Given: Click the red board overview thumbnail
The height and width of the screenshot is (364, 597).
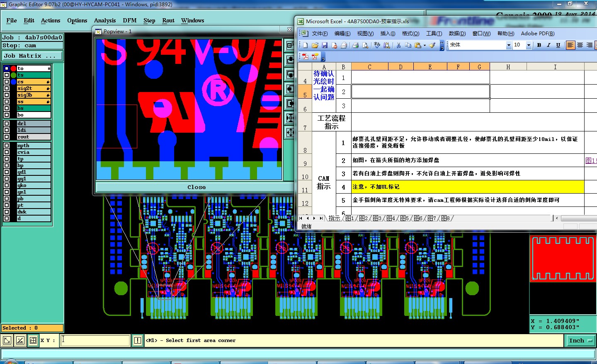Looking at the screenshot, I should click(x=563, y=258).
